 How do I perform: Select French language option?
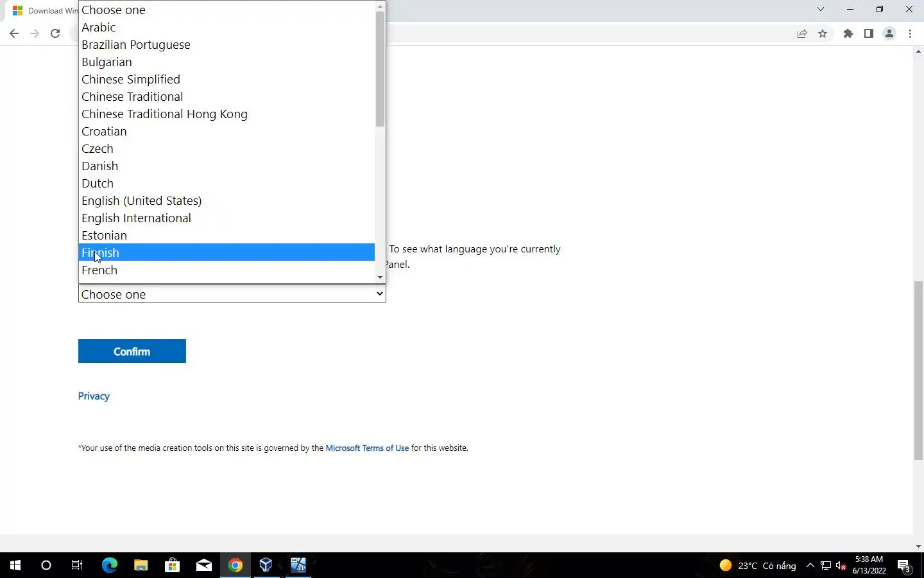click(227, 270)
